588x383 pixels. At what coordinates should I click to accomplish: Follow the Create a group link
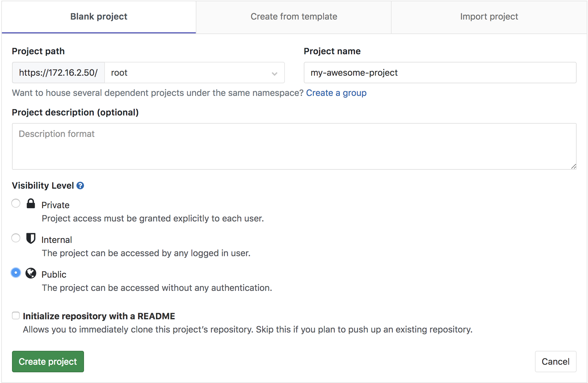pyautogui.click(x=336, y=93)
